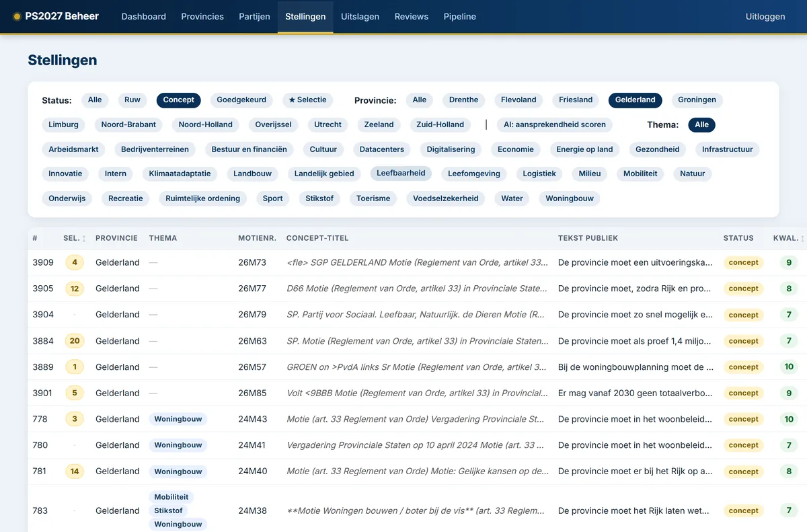Click the PS2027 Beheer logo dot
807x532 pixels.
pyautogui.click(x=17, y=17)
